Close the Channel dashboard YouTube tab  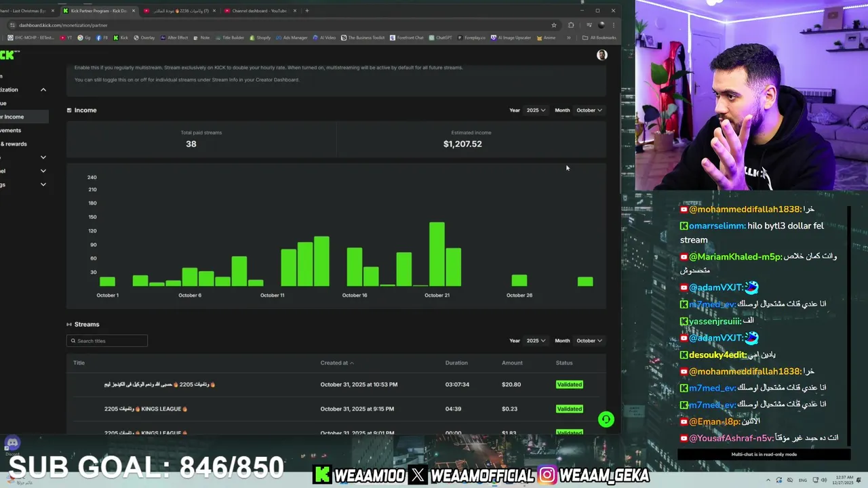click(x=294, y=11)
